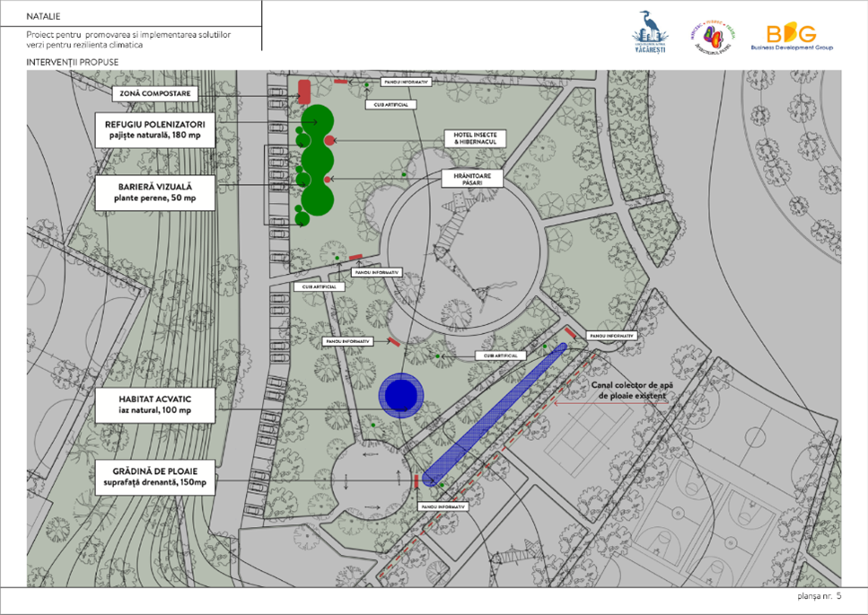The height and width of the screenshot is (615, 868).
Task: Click the red insect hotel circle marker
Action: pyautogui.click(x=329, y=141)
